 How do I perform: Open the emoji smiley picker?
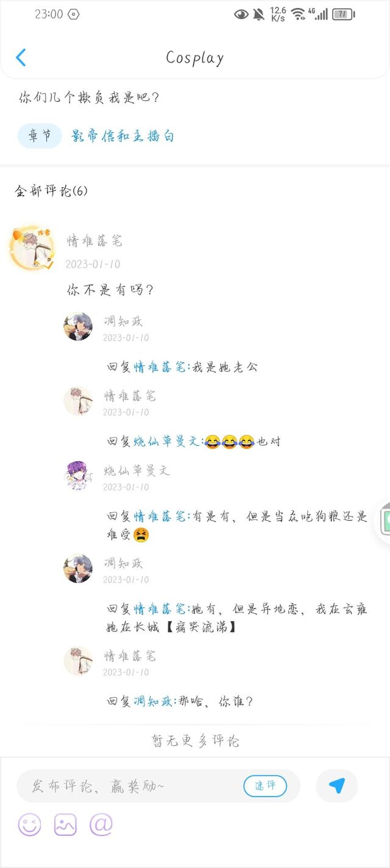pos(29,825)
